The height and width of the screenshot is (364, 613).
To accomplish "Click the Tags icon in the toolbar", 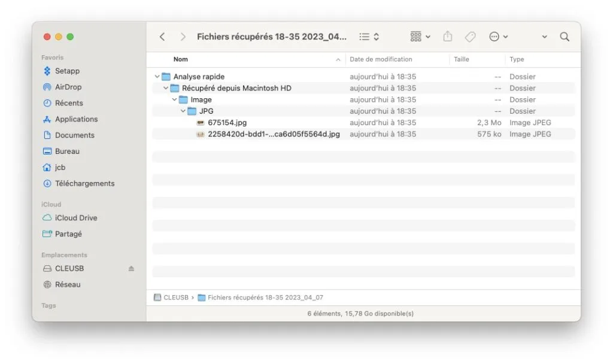I will [470, 37].
